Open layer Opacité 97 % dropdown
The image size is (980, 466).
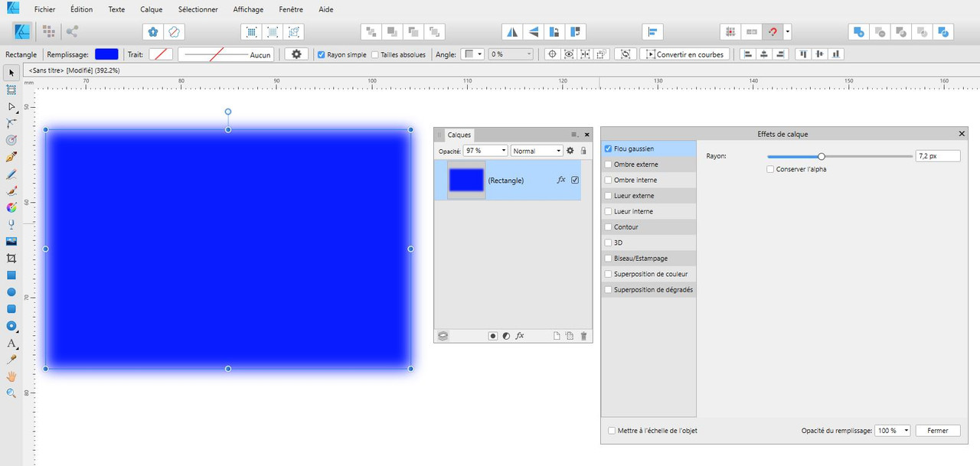click(485, 151)
